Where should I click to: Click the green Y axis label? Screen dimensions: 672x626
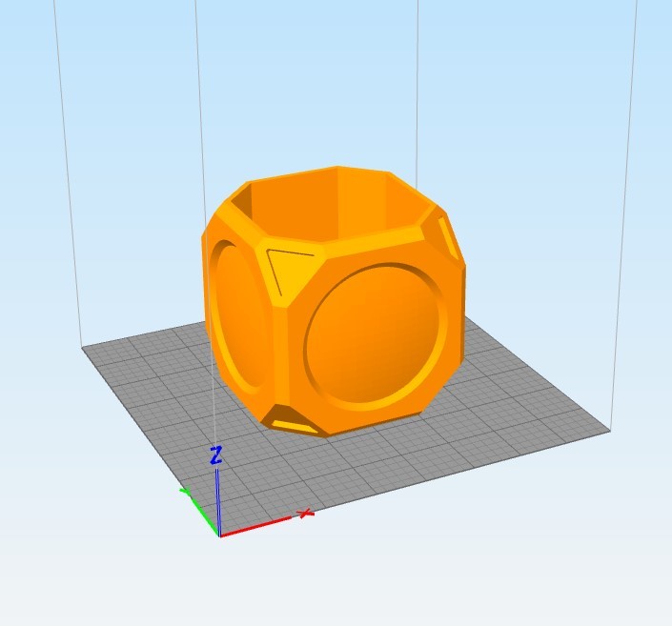coord(185,492)
